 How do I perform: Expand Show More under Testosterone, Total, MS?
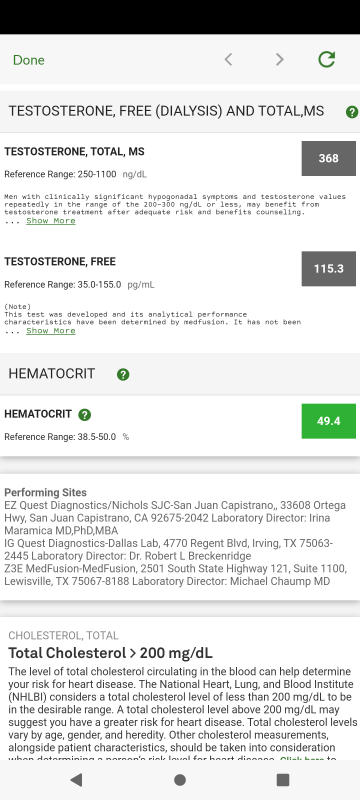click(x=51, y=221)
